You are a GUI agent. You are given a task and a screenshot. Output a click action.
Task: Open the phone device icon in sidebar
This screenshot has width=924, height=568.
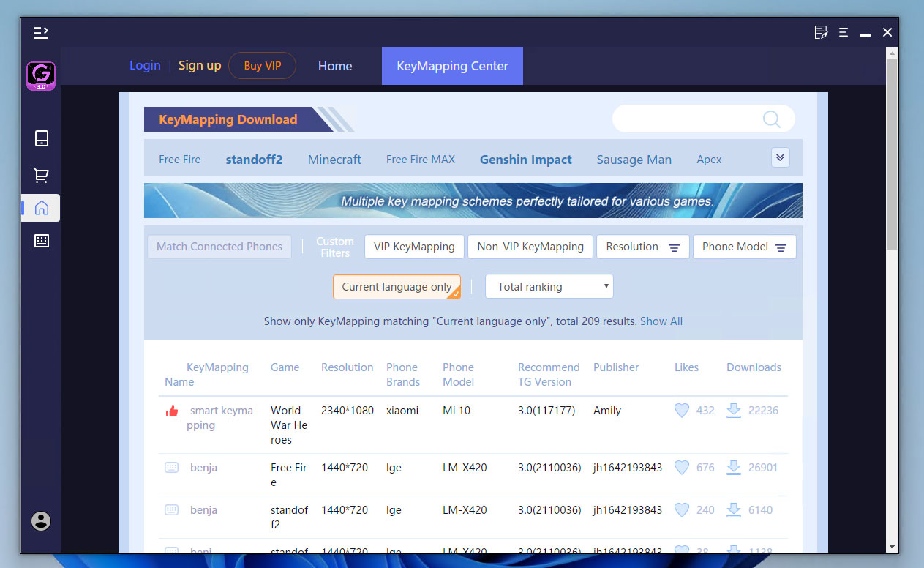pos(42,138)
